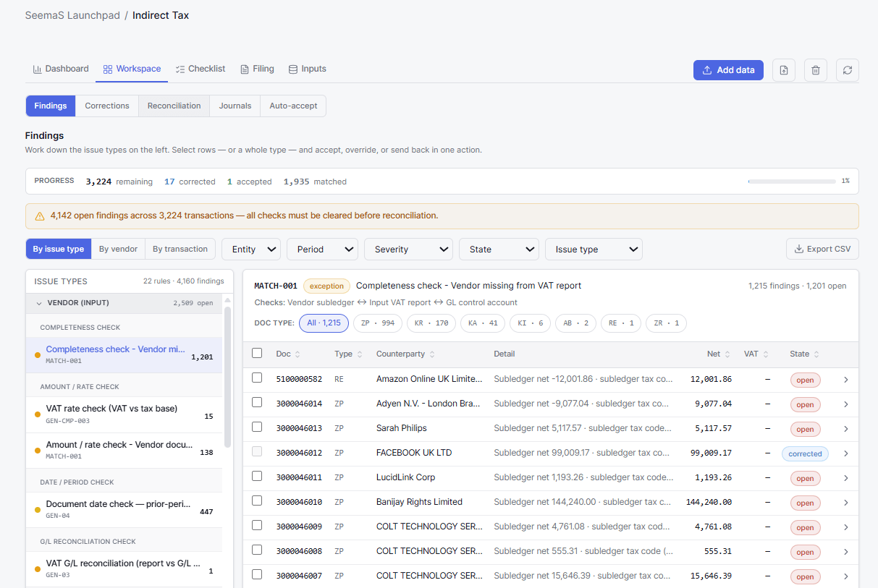878x588 pixels.
Task: Group findings By transaction
Action: (x=180, y=249)
